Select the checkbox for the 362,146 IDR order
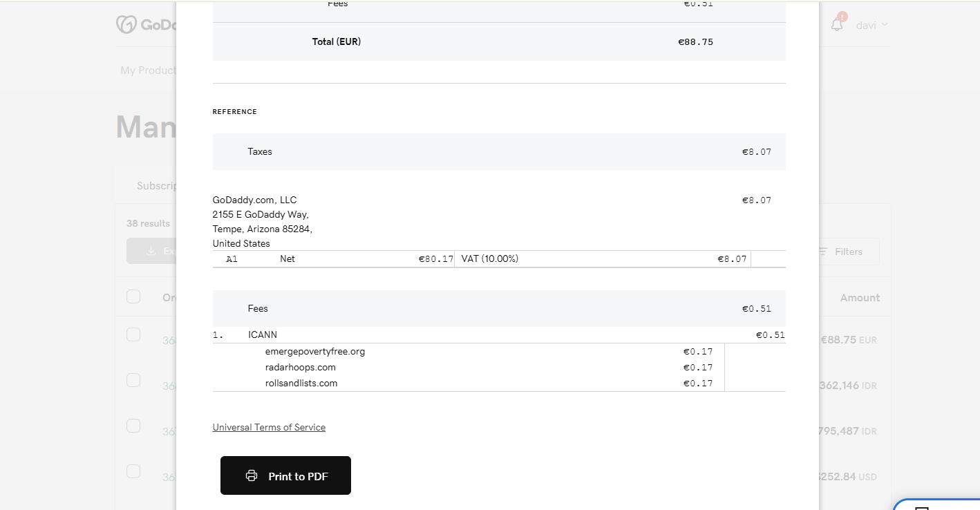This screenshot has height=510, width=980. point(133,380)
